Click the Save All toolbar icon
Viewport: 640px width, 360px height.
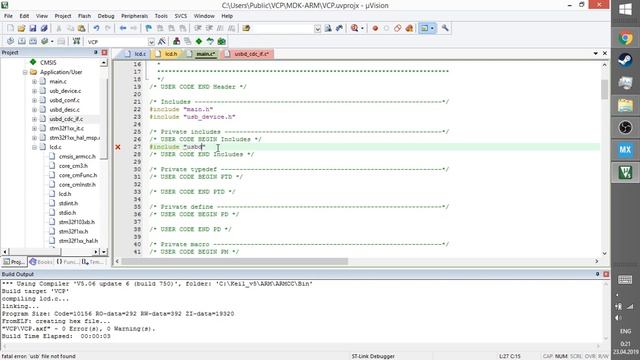tap(44, 28)
